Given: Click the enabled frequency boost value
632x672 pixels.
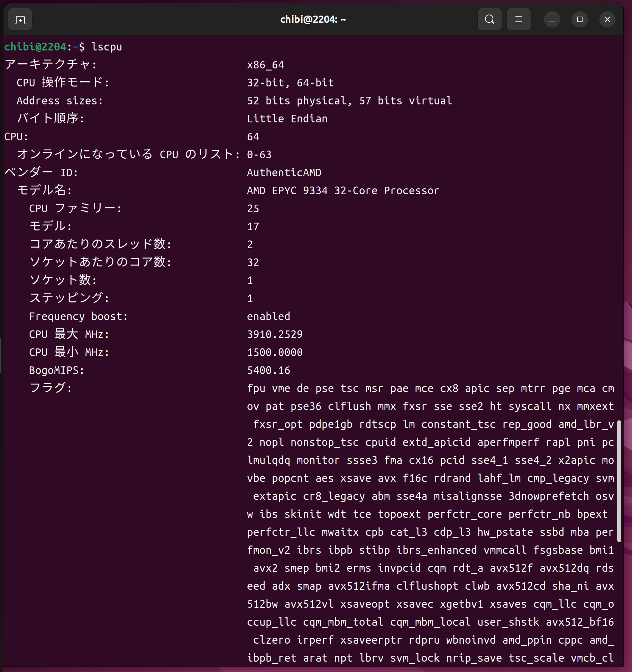Looking at the screenshot, I should coord(268,316).
